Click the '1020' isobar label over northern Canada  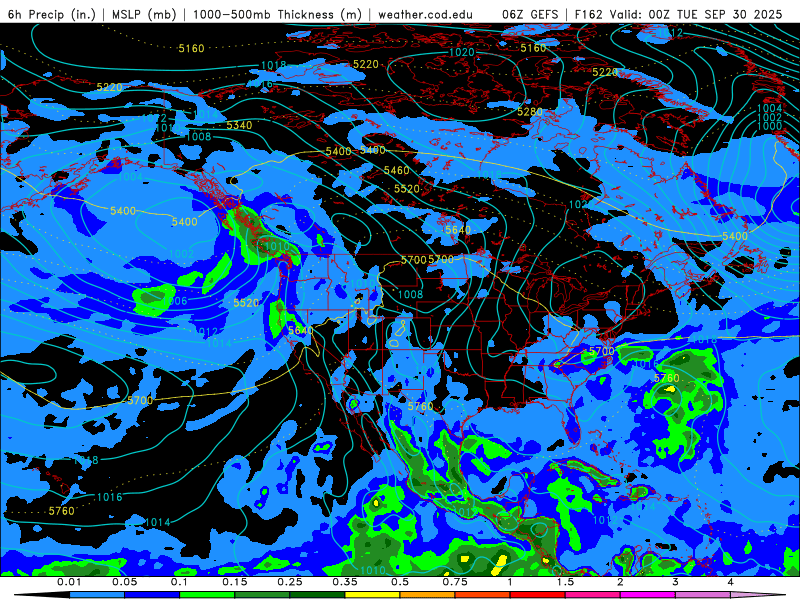pos(461,52)
